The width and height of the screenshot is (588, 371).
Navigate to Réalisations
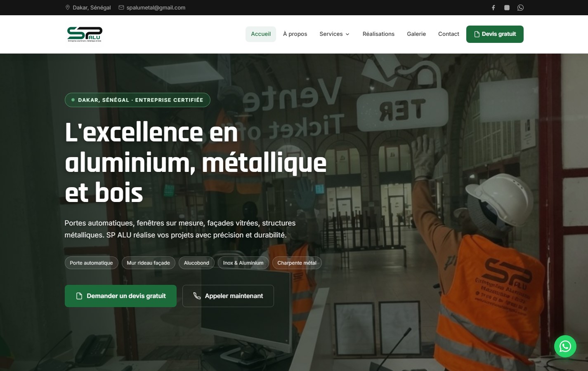click(378, 34)
